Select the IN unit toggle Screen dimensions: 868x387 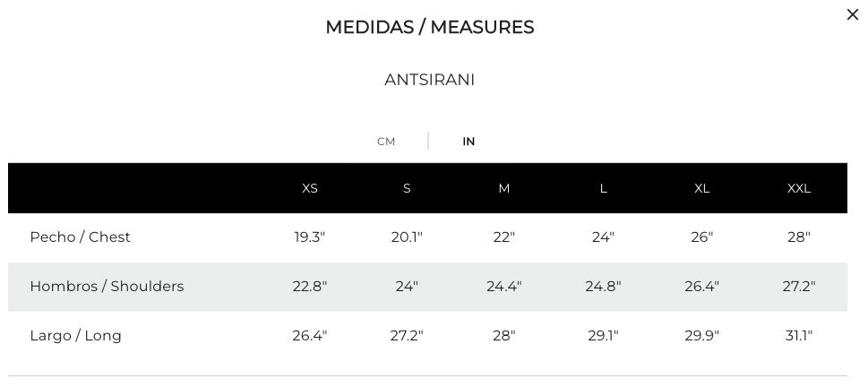[x=468, y=142]
